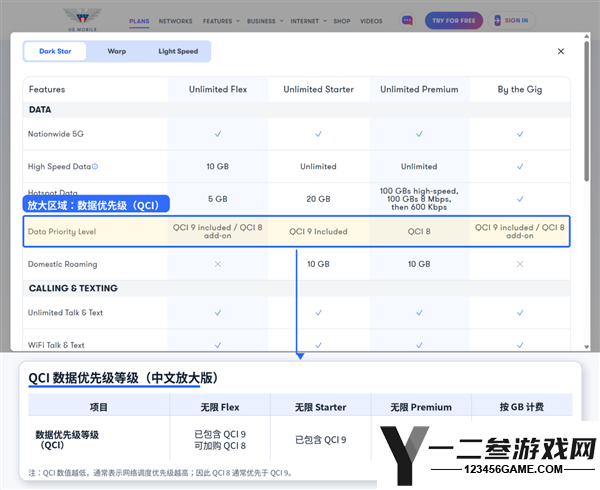Viewport: 600px width, 490px height.
Task: Open the Videos menu item
Action: (x=371, y=21)
